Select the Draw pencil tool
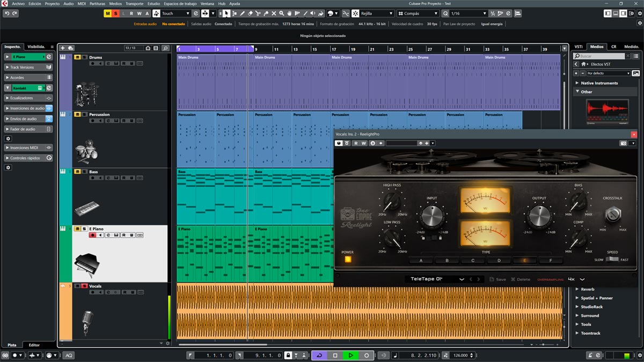This screenshot has width=644, height=362. tap(242, 13)
